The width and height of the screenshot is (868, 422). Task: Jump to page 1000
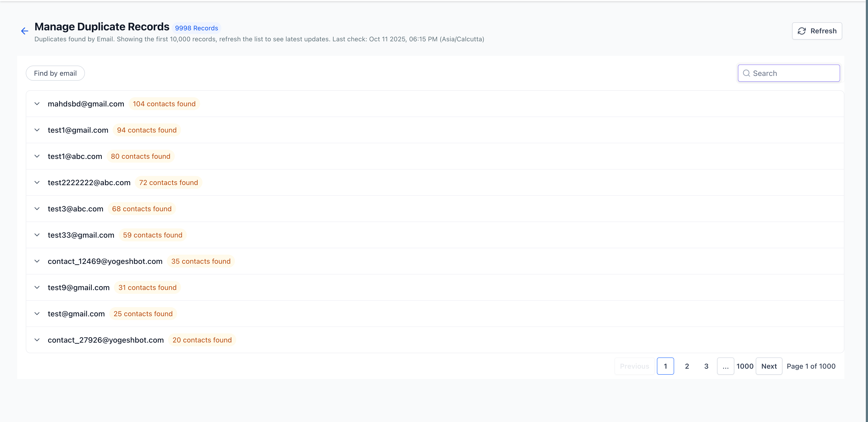point(745,366)
